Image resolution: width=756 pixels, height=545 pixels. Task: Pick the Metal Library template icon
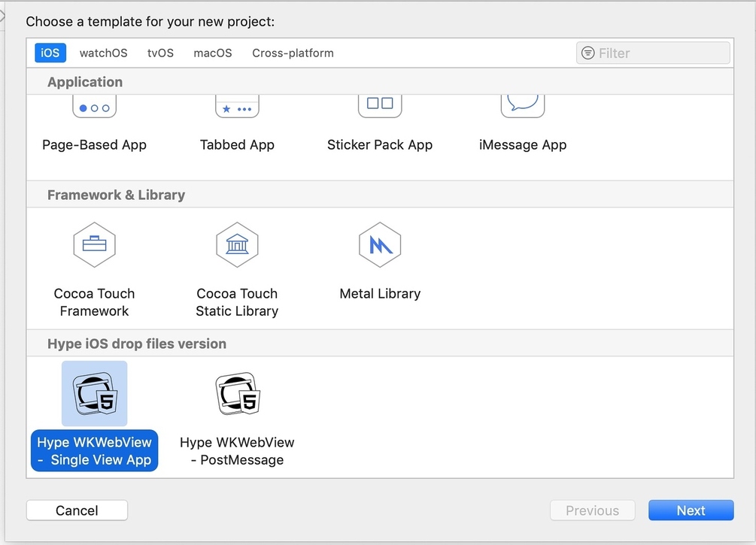point(380,245)
